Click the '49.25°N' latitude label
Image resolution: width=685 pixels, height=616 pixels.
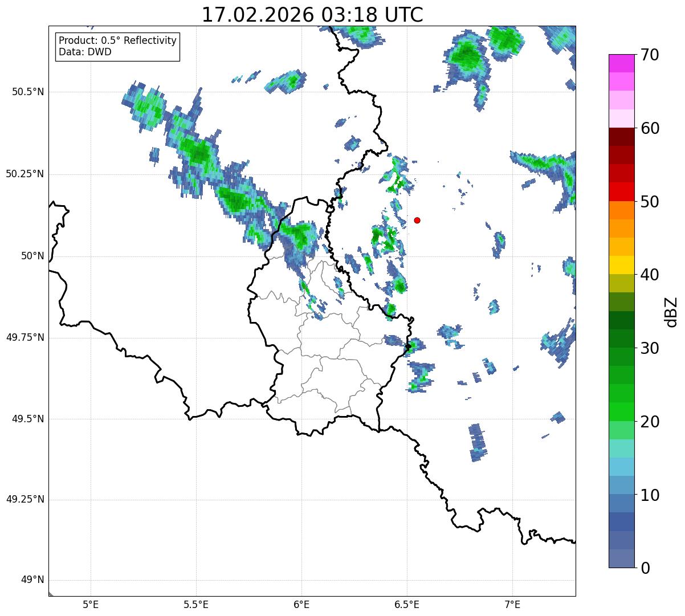tap(25, 499)
